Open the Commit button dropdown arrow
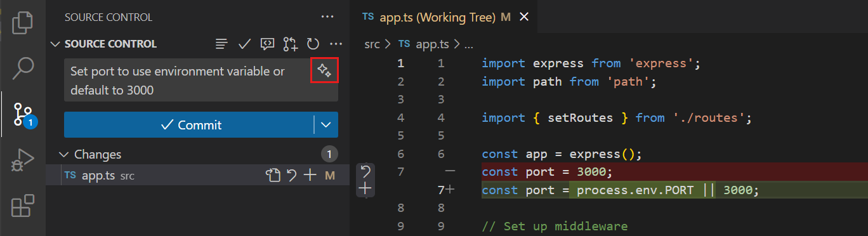Screen dimensions: 868x236 coord(326,125)
